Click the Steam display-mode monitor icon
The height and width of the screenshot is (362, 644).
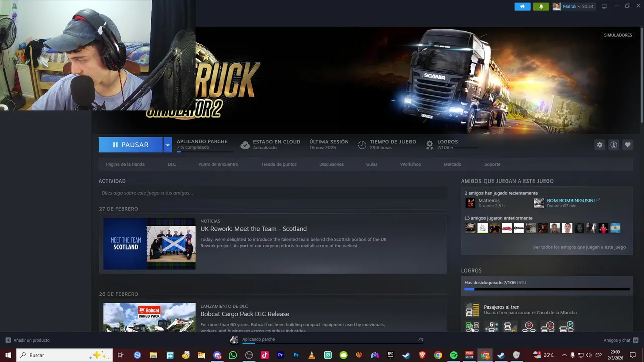[604, 6]
